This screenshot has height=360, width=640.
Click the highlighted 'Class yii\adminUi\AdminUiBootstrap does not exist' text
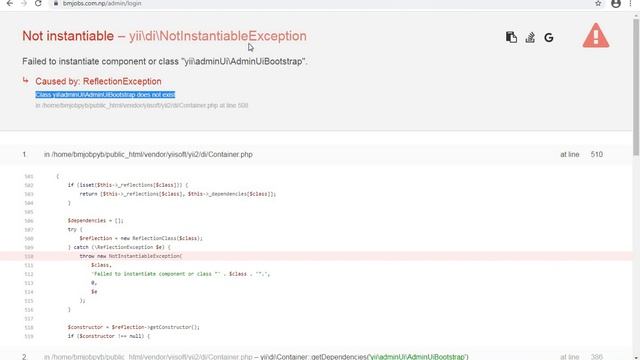[x=105, y=95]
